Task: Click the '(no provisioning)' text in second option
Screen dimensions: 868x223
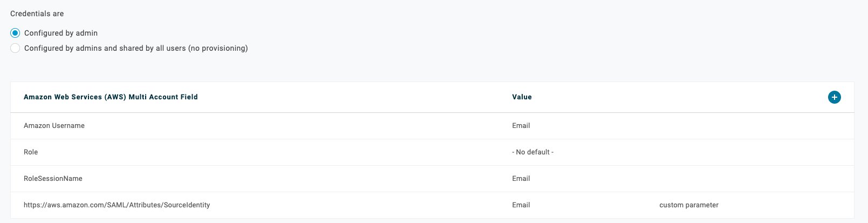Action: [218, 48]
